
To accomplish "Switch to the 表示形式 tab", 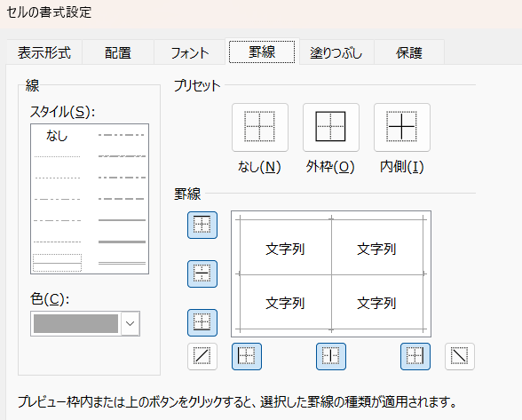I will coord(44,52).
